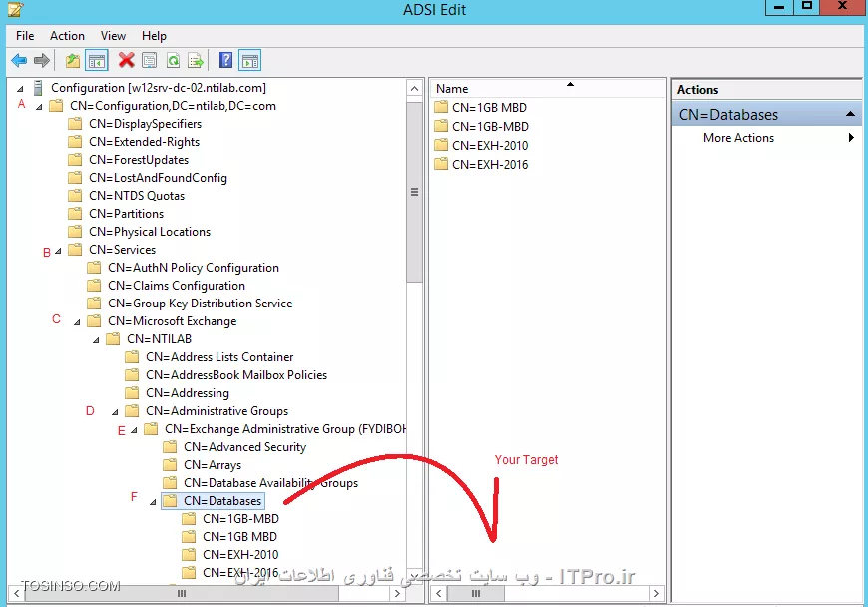Sort list by Name column header
The width and height of the screenshot is (868, 607).
547,89
